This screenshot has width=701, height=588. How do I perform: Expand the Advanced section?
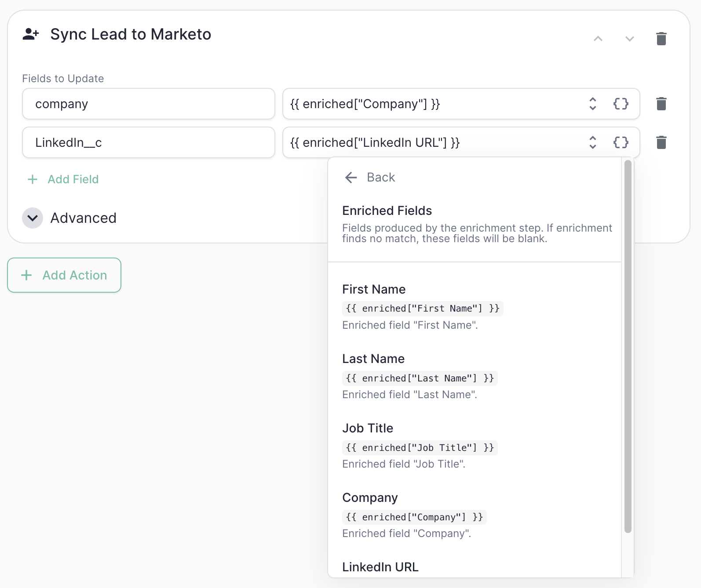click(x=69, y=218)
